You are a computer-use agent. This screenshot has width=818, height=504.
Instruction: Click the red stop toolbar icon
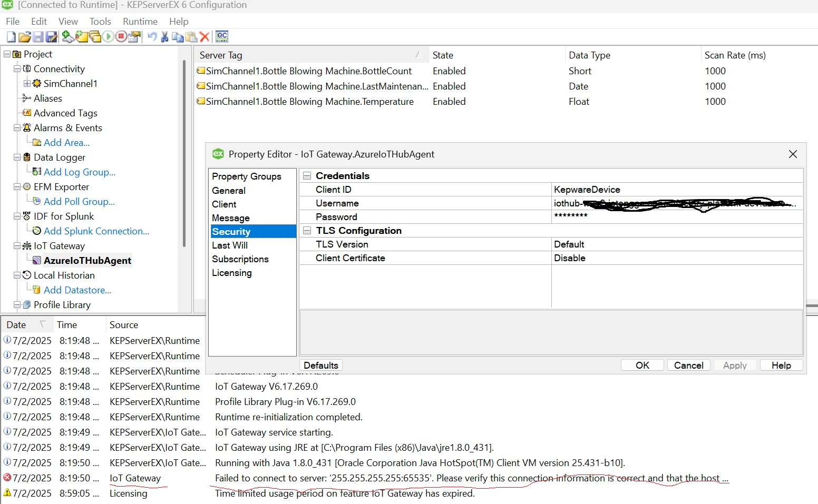[121, 36]
